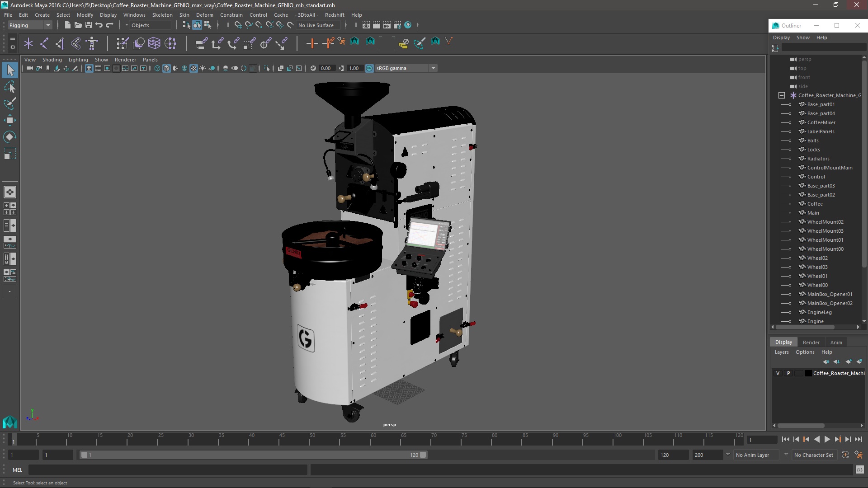Click the snap to grids magnet icon
The height and width of the screenshot is (488, 868).
(238, 25)
